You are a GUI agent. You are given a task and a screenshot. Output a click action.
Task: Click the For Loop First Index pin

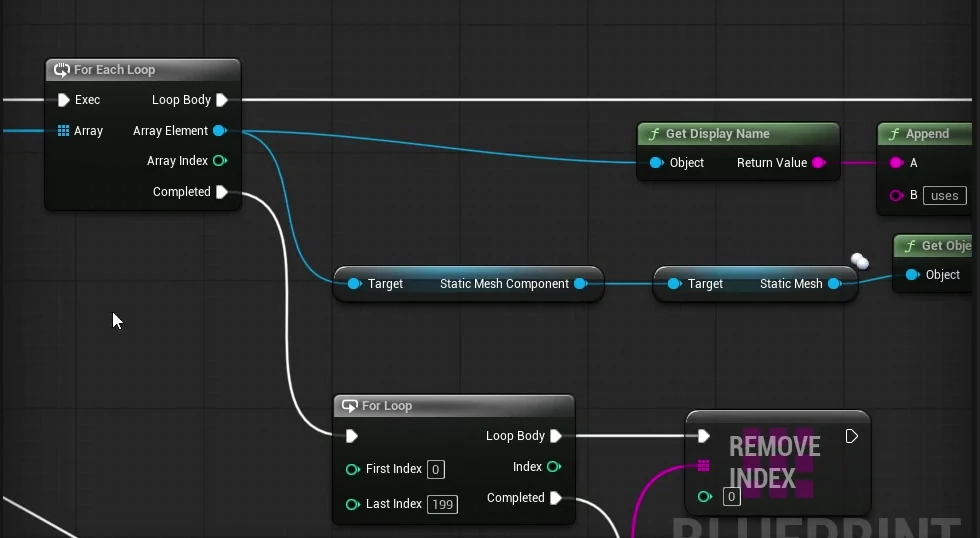coord(352,469)
